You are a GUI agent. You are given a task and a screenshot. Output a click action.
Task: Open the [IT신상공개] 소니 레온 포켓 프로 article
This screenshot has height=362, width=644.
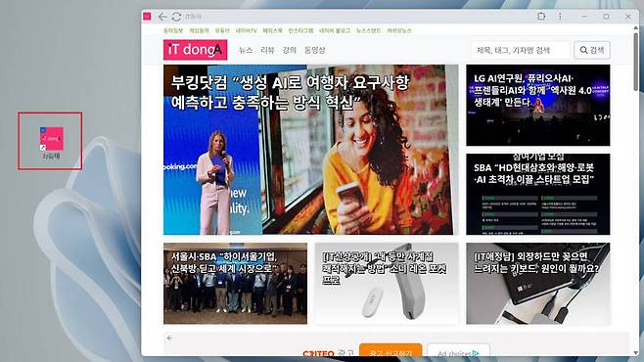coord(387,283)
